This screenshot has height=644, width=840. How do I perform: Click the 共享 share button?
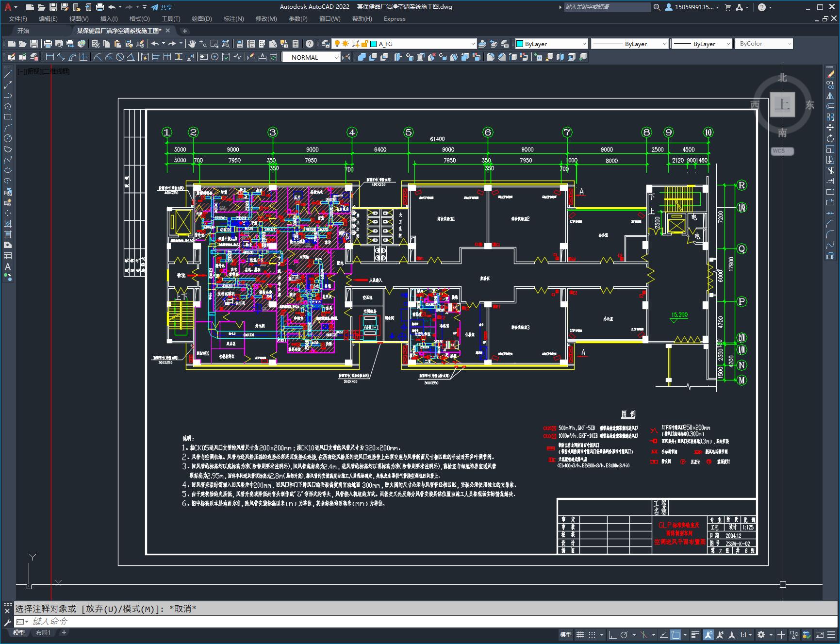(162, 7)
